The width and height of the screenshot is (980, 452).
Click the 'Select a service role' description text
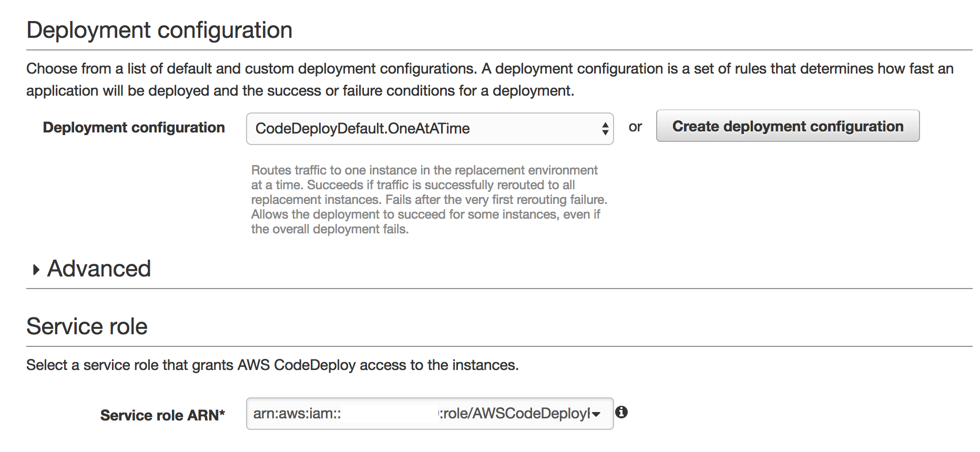pyautogui.click(x=272, y=365)
